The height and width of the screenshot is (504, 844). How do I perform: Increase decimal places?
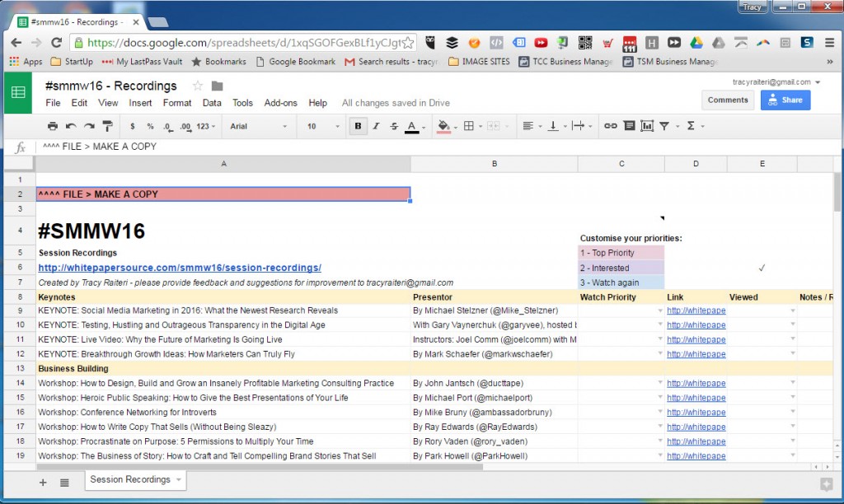pyautogui.click(x=185, y=126)
